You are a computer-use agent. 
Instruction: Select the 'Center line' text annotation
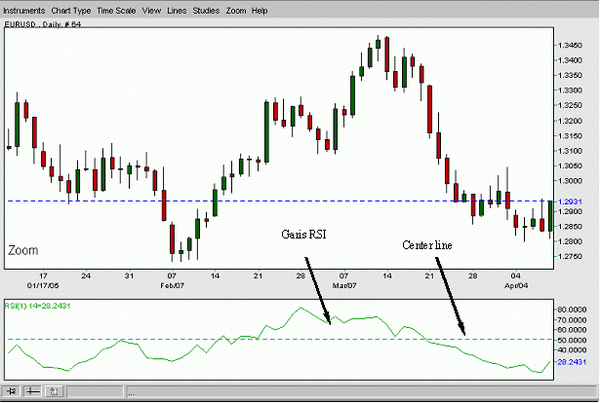429,244
